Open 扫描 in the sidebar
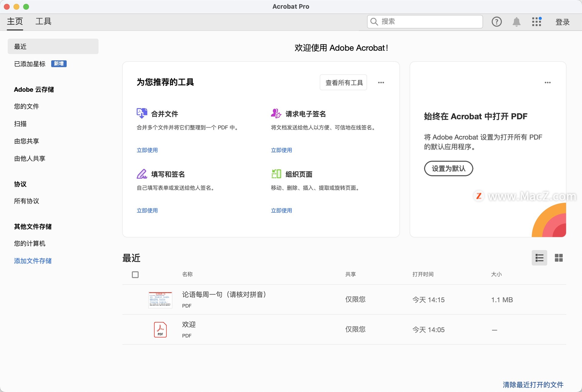The height and width of the screenshot is (392, 582). click(x=20, y=124)
